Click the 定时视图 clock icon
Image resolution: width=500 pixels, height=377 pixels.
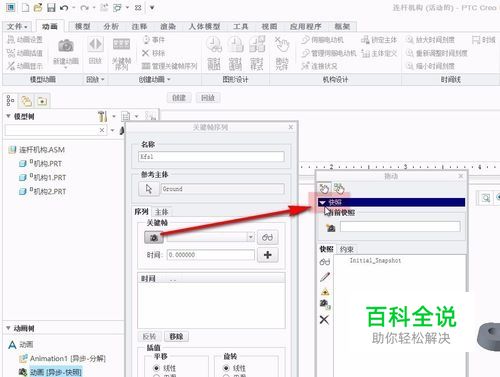pyautogui.click(x=214, y=45)
